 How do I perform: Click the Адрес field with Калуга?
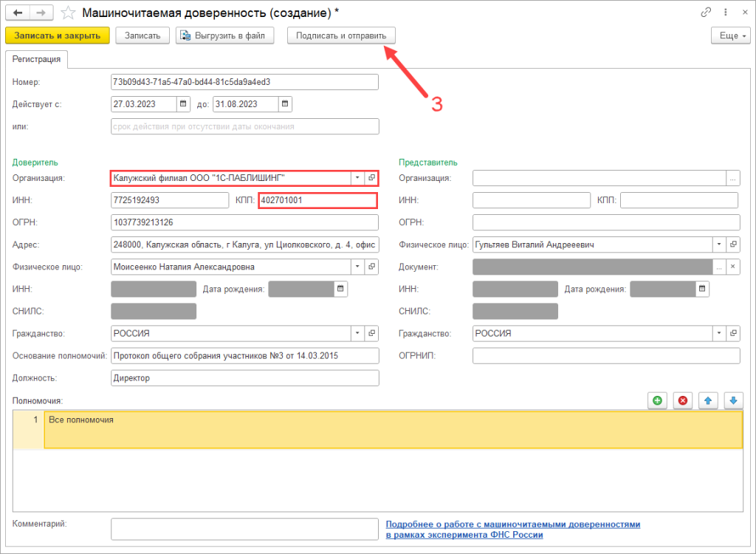coord(245,244)
